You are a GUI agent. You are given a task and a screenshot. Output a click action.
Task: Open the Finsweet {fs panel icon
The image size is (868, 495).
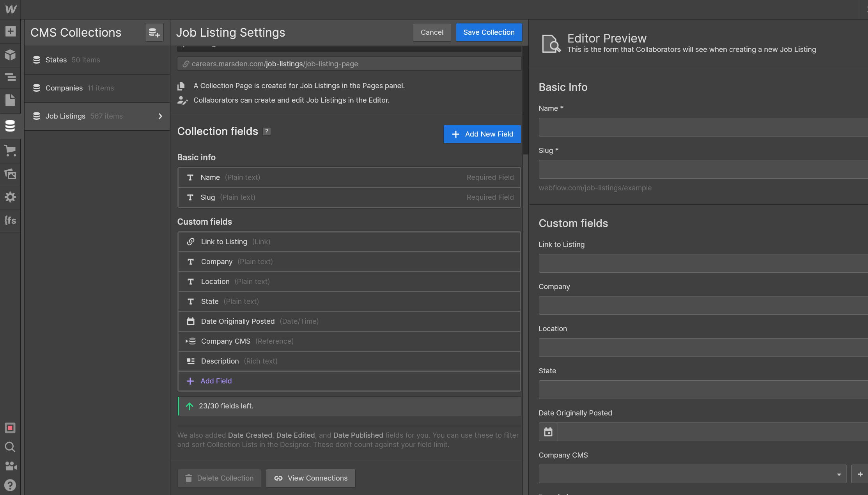tap(11, 220)
